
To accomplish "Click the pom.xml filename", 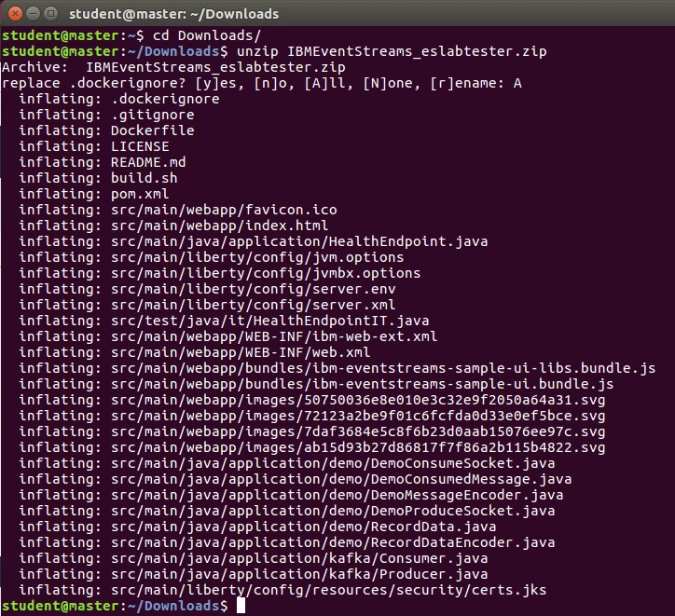I will coord(140,194).
